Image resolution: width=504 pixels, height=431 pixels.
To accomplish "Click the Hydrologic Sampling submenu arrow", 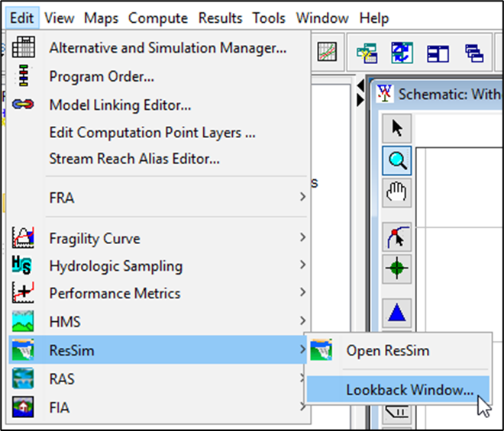I will pos(302,265).
